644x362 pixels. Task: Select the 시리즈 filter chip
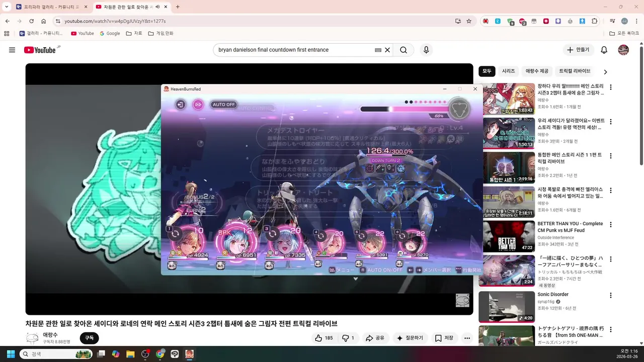coord(509,71)
